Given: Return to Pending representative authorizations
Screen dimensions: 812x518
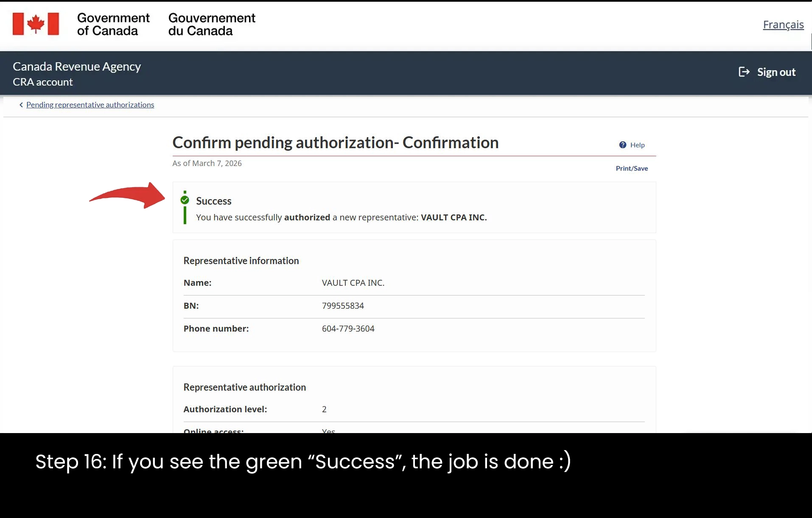Looking at the screenshot, I should pyautogui.click(x=90, y=105).
